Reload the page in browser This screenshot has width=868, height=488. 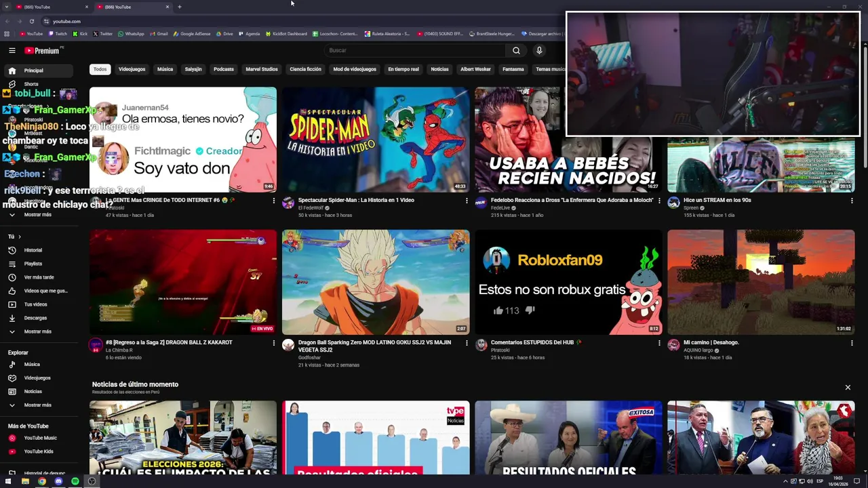tap(31, 21)
